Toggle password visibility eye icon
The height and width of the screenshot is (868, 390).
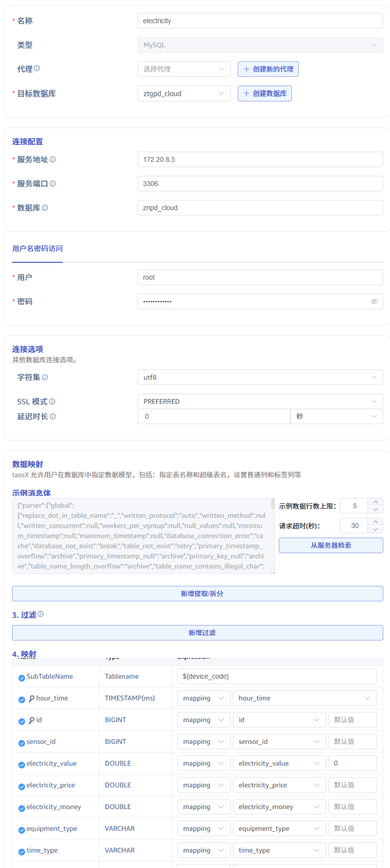pyautogui.click(x=374, y=301)
